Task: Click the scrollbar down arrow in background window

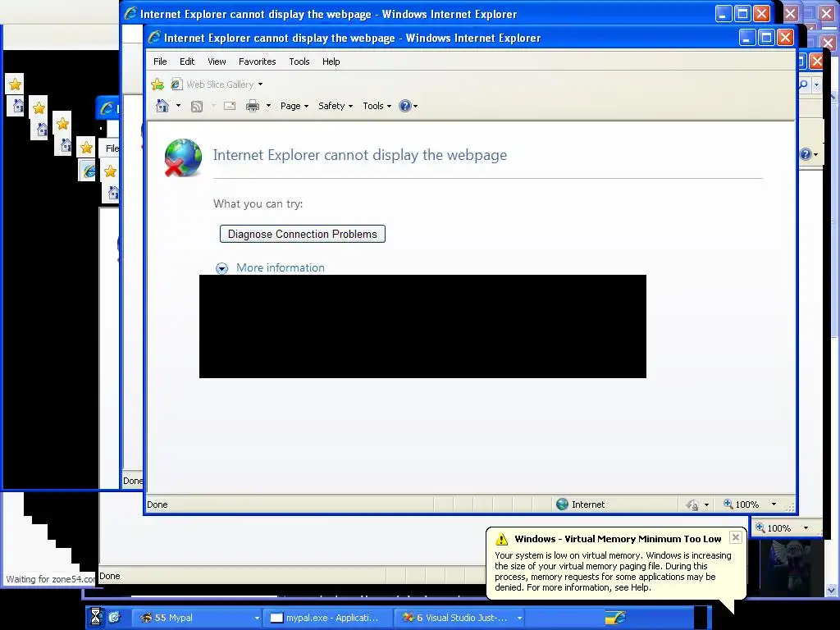Action: tap(831, 591)
